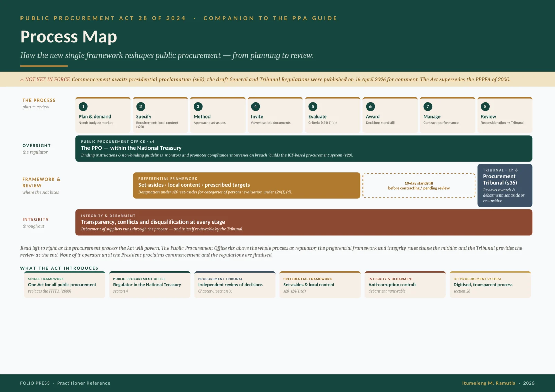The image size is (555, 392).
Task: Click 'TRIBUNAL · Ch 6' label
Action: (x=500, y=170)
